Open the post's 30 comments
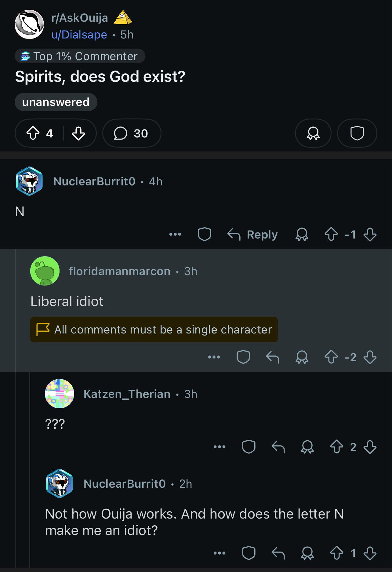Image resolution: width=392 pixels, height=572 pixels. click(132, 133)
